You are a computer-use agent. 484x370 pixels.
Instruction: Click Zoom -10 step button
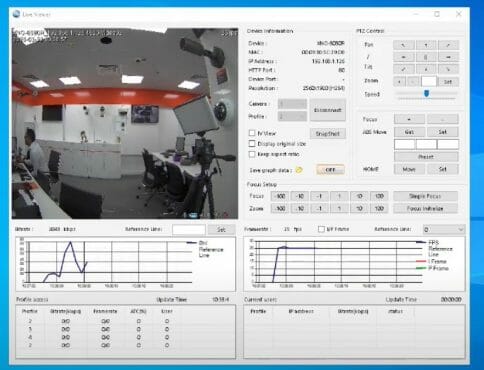click(x=300, y=208)
